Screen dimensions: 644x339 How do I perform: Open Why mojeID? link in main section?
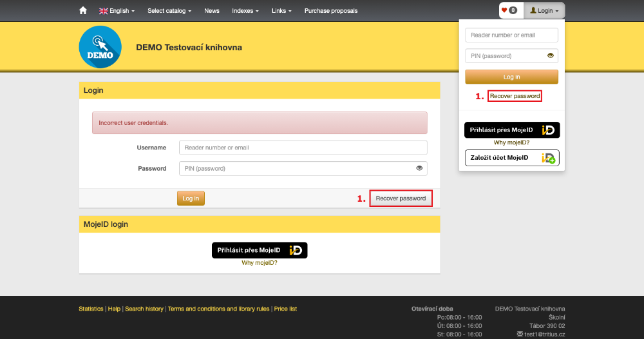tap(259, 262)
